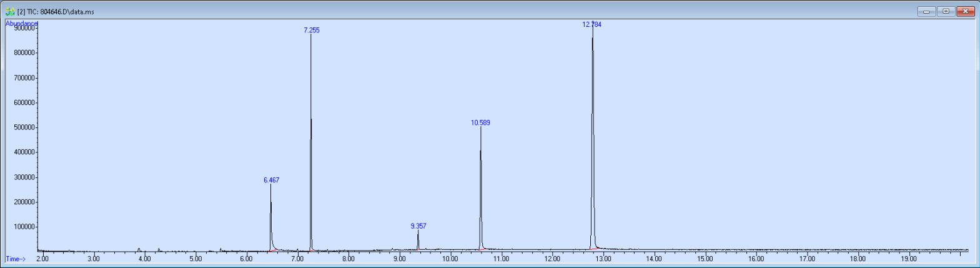The height and width of the screenshot is (268, 980).
Task: Click the peak label 7.255
Action: 311,30
